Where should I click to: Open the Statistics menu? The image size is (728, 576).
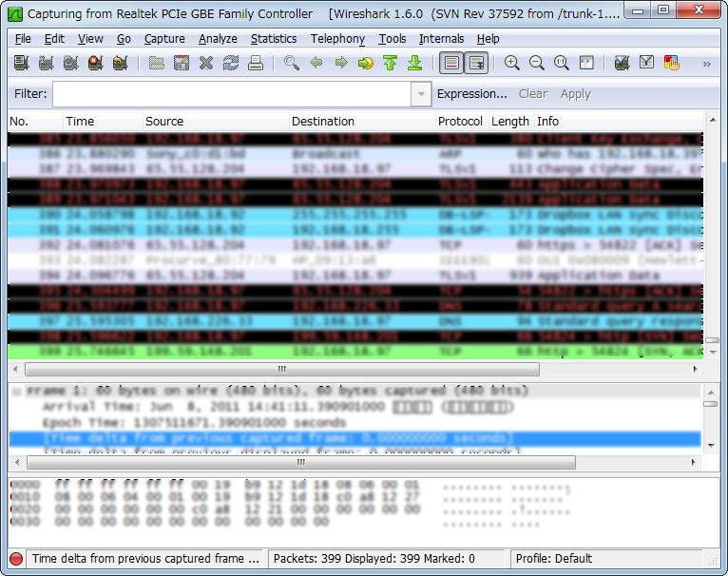click(x=274, y=39)
